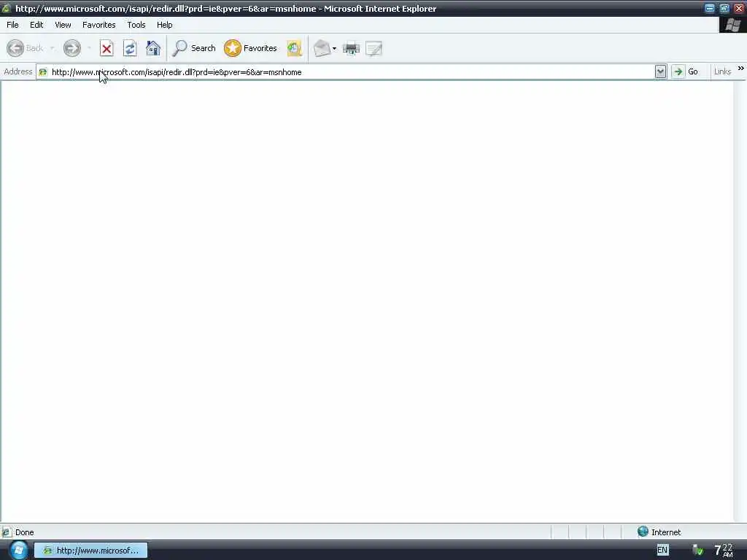Open the File menu
Screen dimensions: 747x560
pyautogui.click(x=12, y=25)
